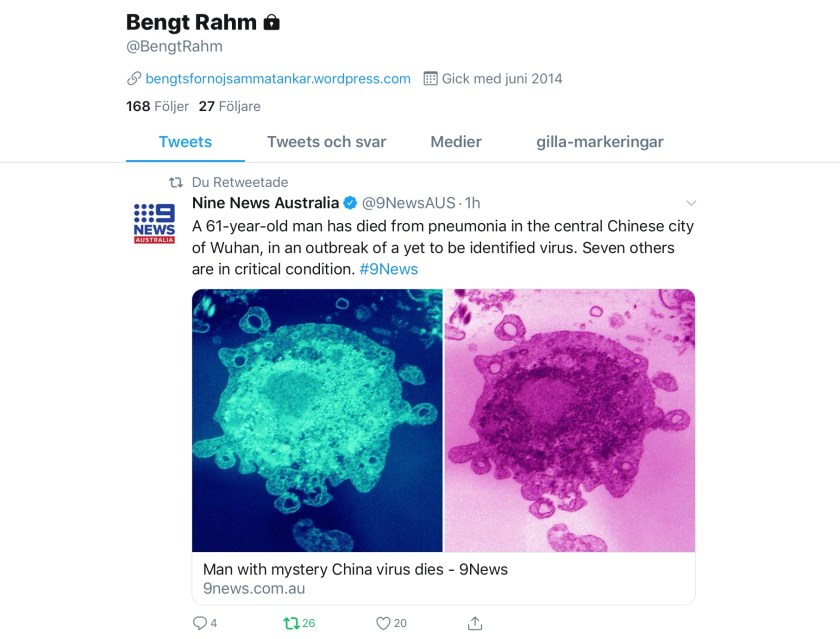The height and width of the screenshot is (639, 840).
Task: Click the green retweet icon below the tweet
Action: click(x=290, y=623)
